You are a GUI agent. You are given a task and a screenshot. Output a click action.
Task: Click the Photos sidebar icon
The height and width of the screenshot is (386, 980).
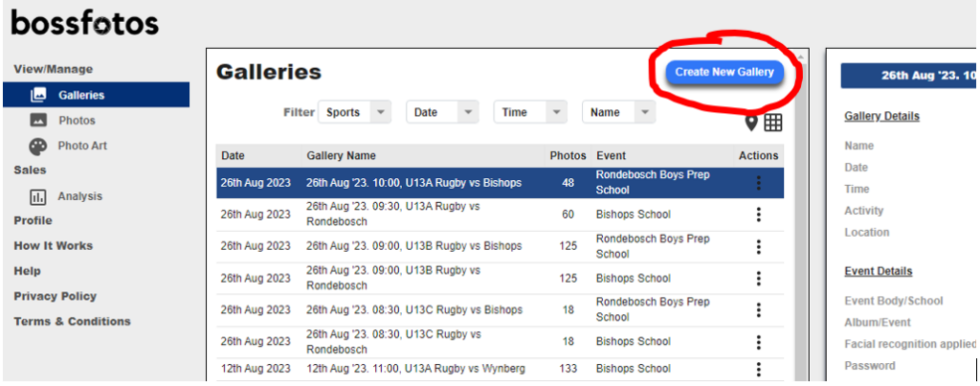tap(39, 121)
